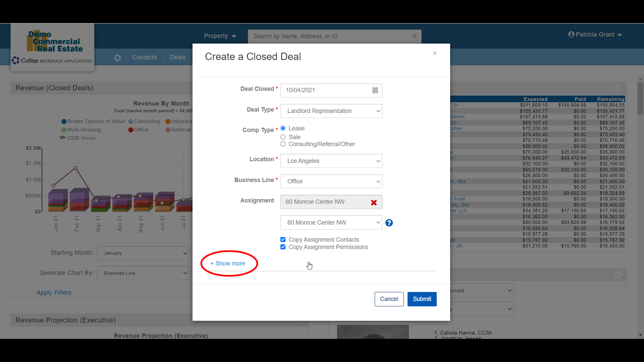Click the Office legend color dot
The width and height of the screenshot is (644, 362).
(130, 130)
